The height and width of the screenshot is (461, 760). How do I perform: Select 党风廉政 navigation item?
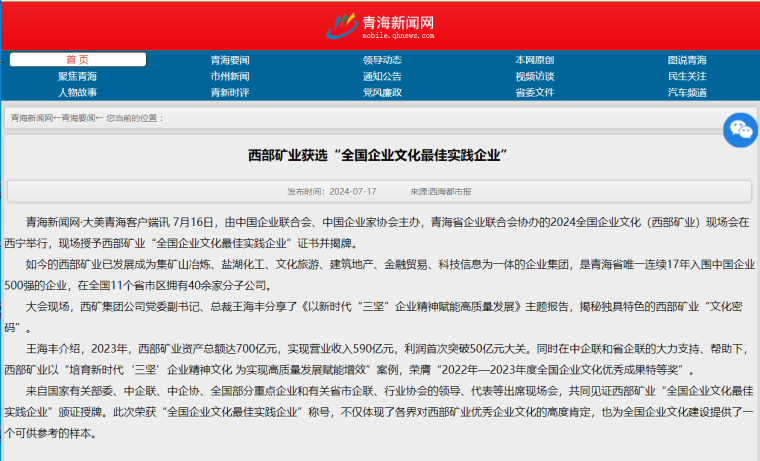[x=382, y=92]
